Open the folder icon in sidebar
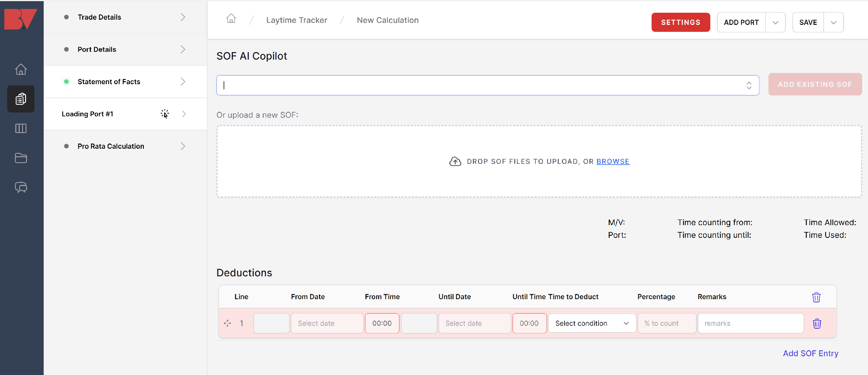 (x=21, y=158)
